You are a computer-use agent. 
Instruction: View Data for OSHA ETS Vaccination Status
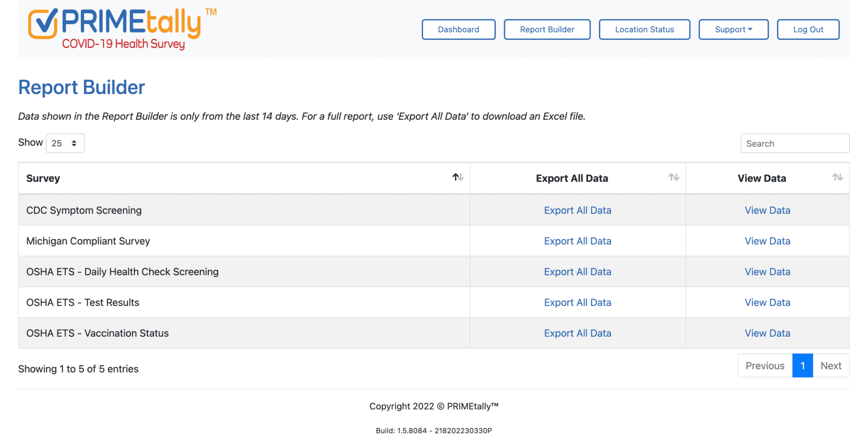click(x=767, y=333)
